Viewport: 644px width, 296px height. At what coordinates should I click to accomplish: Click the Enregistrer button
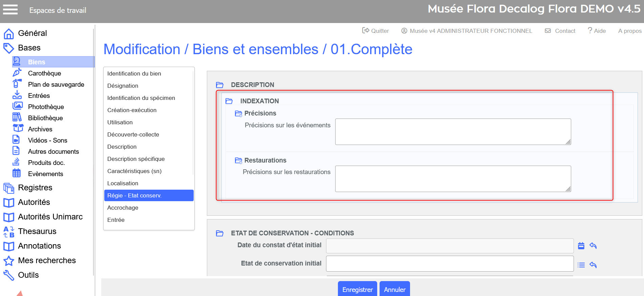[357, 289]
